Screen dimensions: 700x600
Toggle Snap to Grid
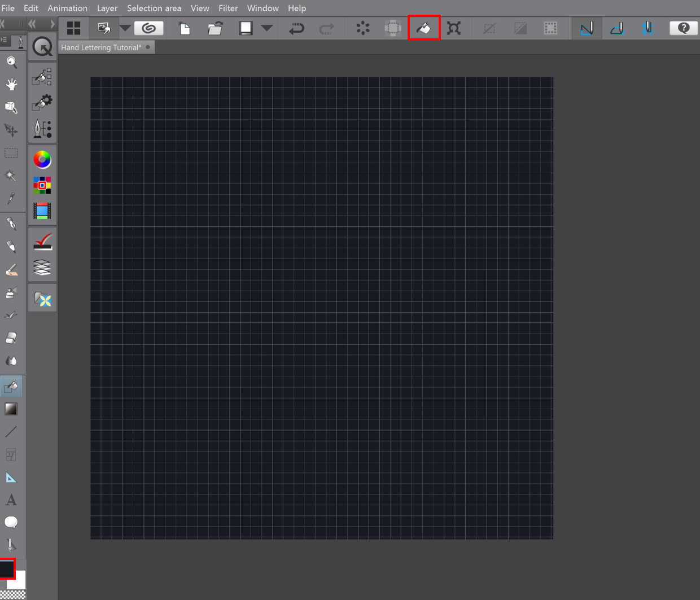pos(648,28)
